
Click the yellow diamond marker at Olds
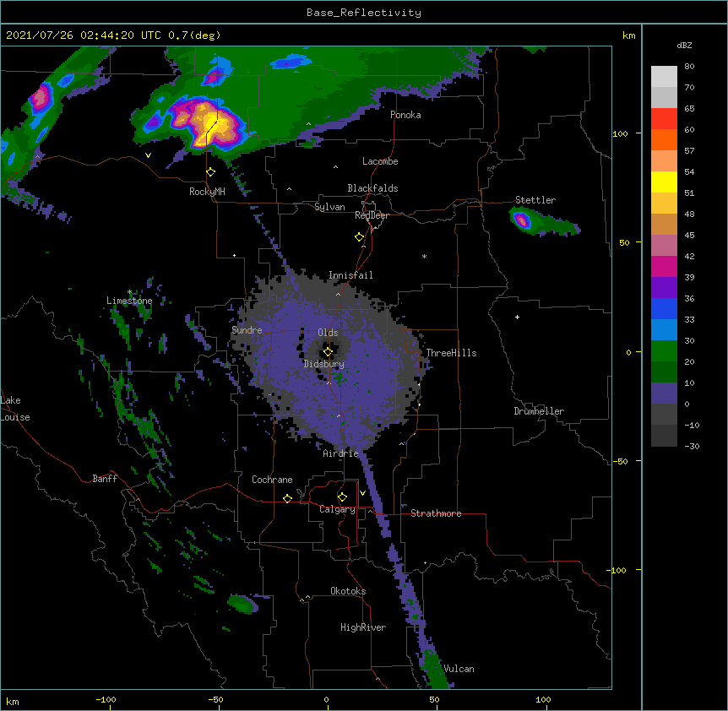tap(328, 352)
